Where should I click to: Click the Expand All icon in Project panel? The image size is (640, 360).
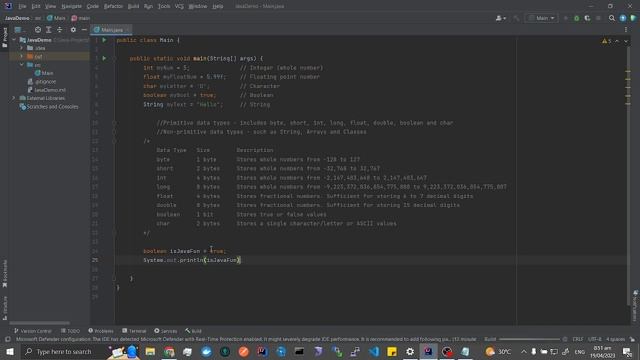[x=49, y=30]
